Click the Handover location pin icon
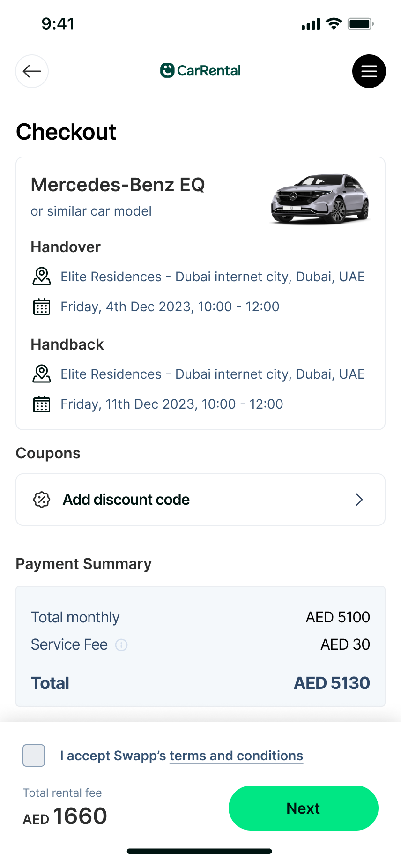 pos(42,277)
